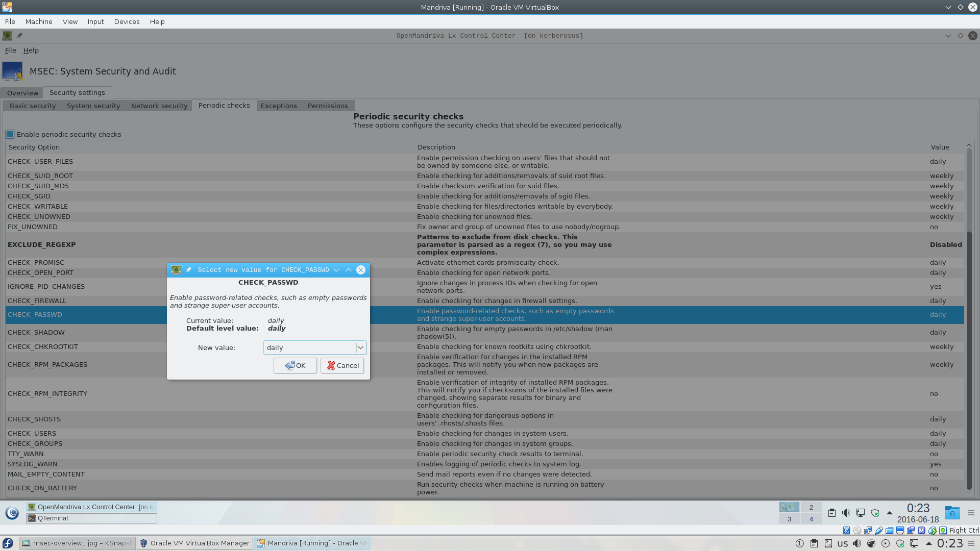Viewport: 980px width, 551px height.
Task: Switch to the Basic security tab
Action: [x=33, y=106]
